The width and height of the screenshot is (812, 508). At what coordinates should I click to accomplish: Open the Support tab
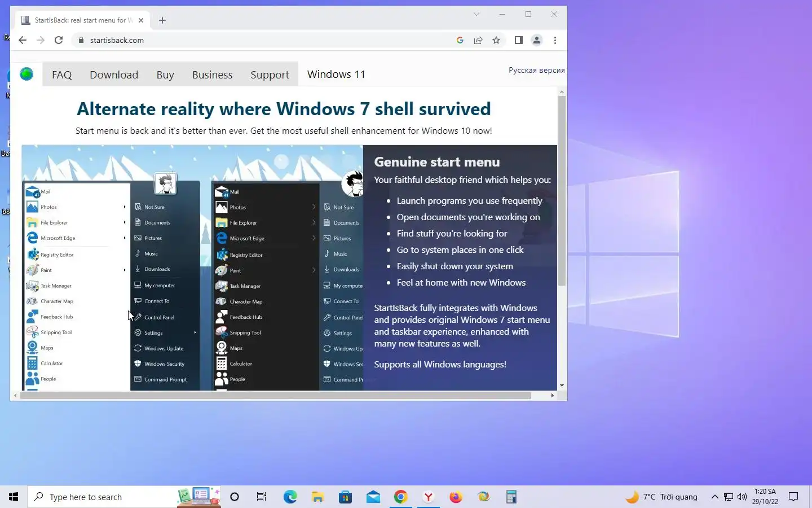click(270, 75)
